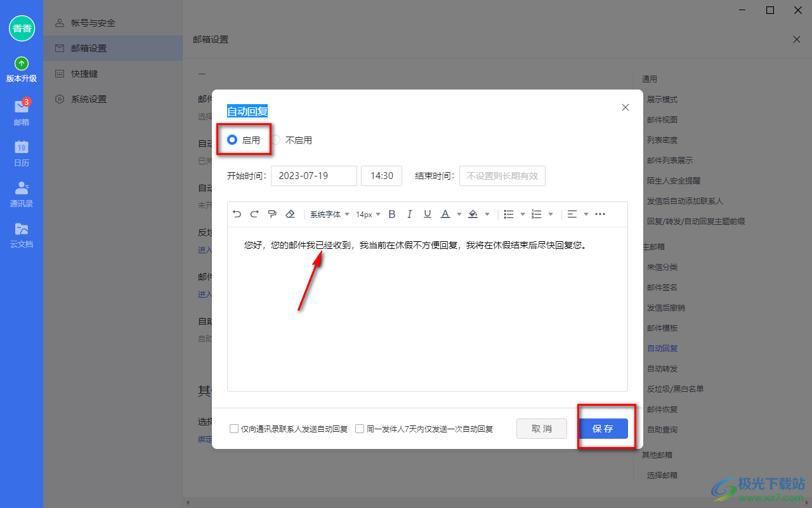Expand the highlight color dropdown arrow
This screenshot has width=812, height=508.
point(487,214)
